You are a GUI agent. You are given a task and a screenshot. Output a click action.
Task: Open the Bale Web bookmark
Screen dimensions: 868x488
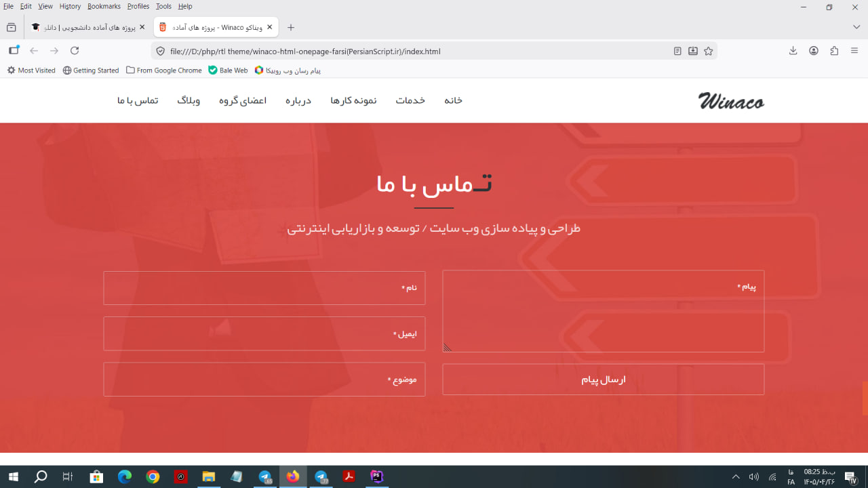pyautogui.click(x=228, y=70)
